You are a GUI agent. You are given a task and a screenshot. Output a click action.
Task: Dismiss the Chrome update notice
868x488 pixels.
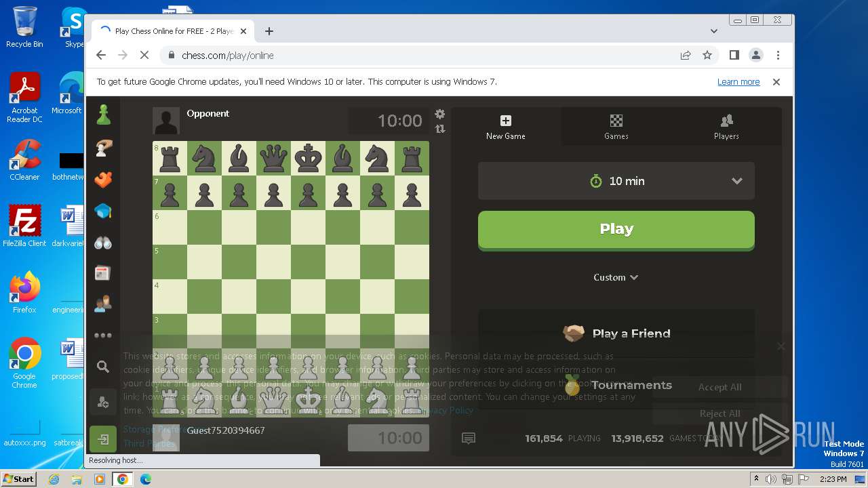pyautogui.click(x=776, y=82)
